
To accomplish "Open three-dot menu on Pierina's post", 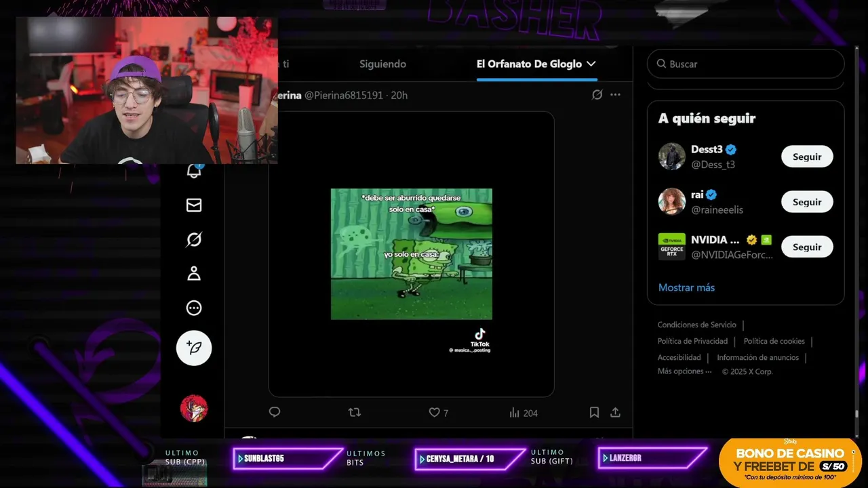I will click(x=615, y=95).
